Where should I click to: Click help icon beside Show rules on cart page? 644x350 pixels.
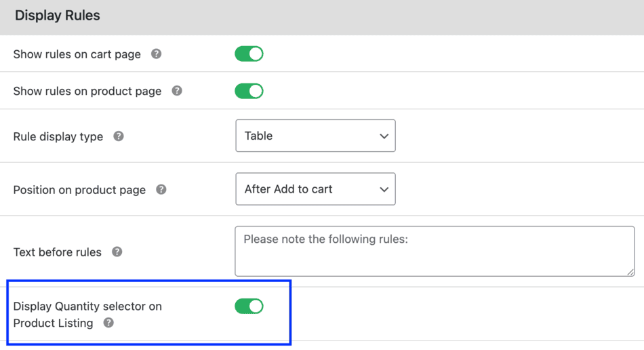click(x=157, y=54)
